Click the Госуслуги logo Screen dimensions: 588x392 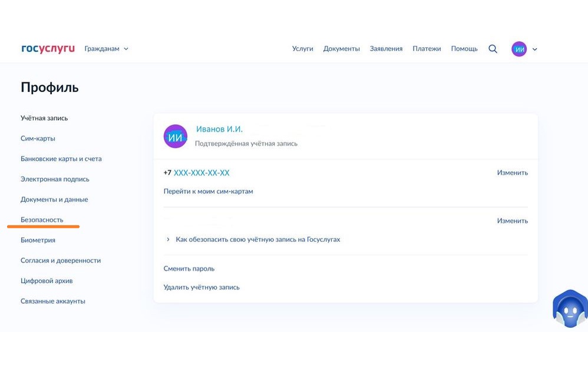48,49
